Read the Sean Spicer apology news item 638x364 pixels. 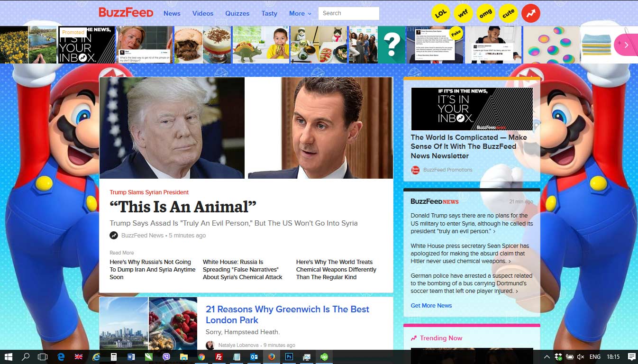tap(470, 254)
